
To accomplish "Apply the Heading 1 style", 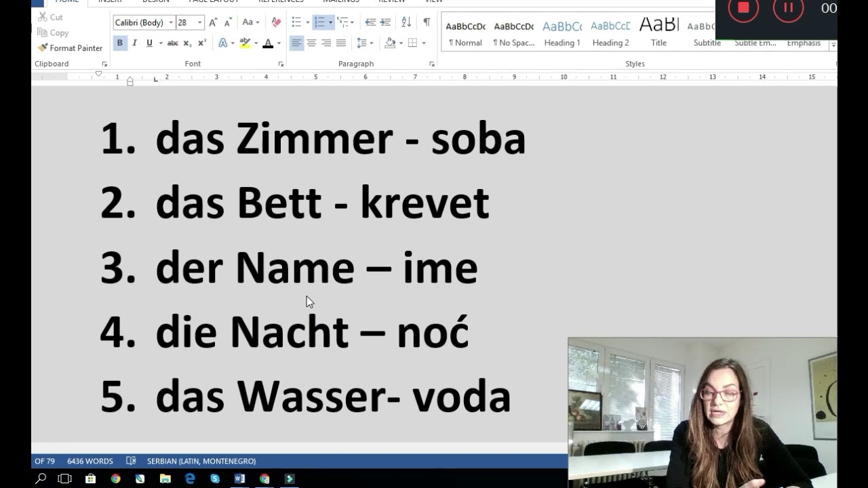I will pos(562,33).
